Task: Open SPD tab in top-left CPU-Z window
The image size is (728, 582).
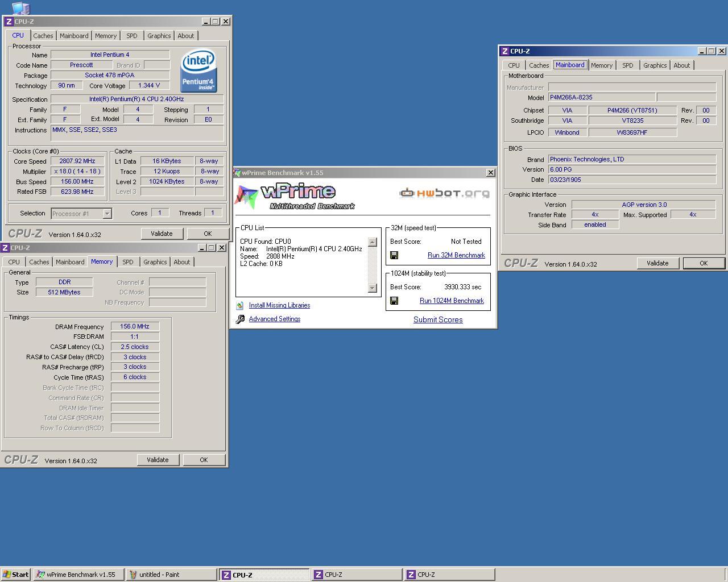Action: click(131, 36)
